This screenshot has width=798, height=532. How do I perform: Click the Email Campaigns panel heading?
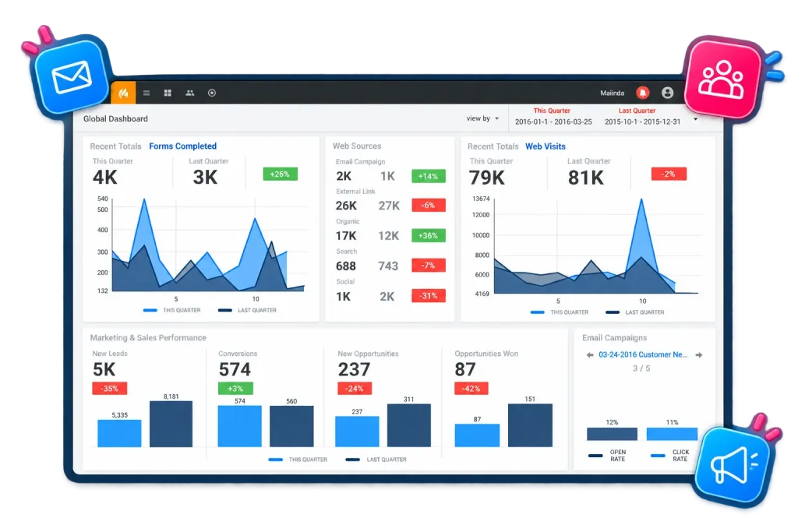click(614, 338)
